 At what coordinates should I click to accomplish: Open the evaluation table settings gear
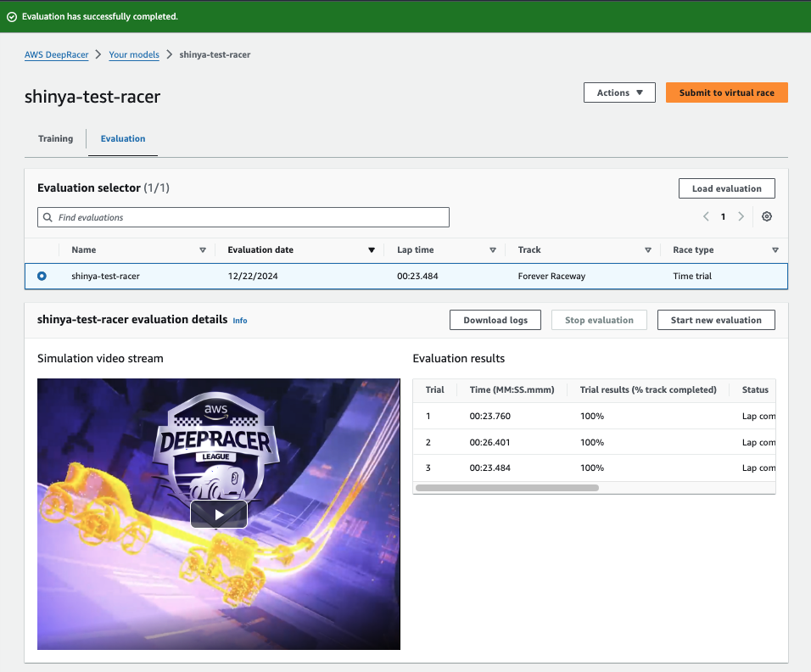767,216
